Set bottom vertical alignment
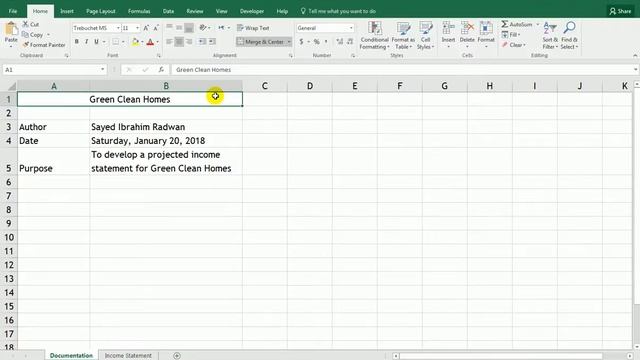The height and width of the screenshot is (360, 640). [x=189, y=28]
